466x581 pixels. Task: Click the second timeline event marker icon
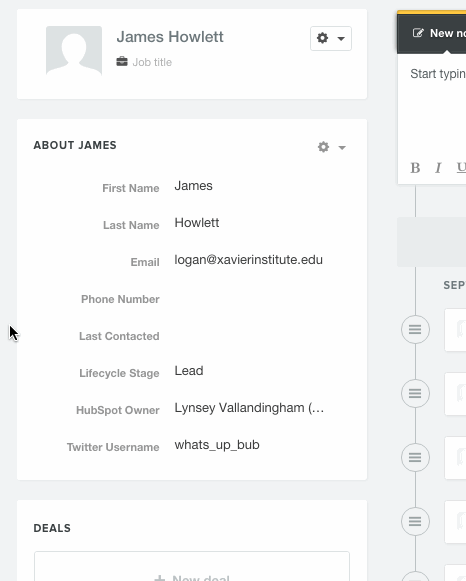click(415, 393)
